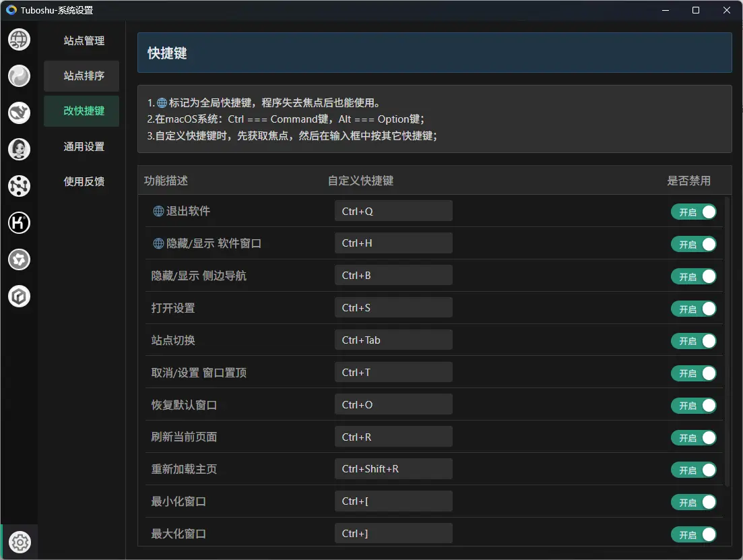Toggle the 重新加载主页 shortcut switch
This screenshot has width=743, height=560.
pos(693,470)
